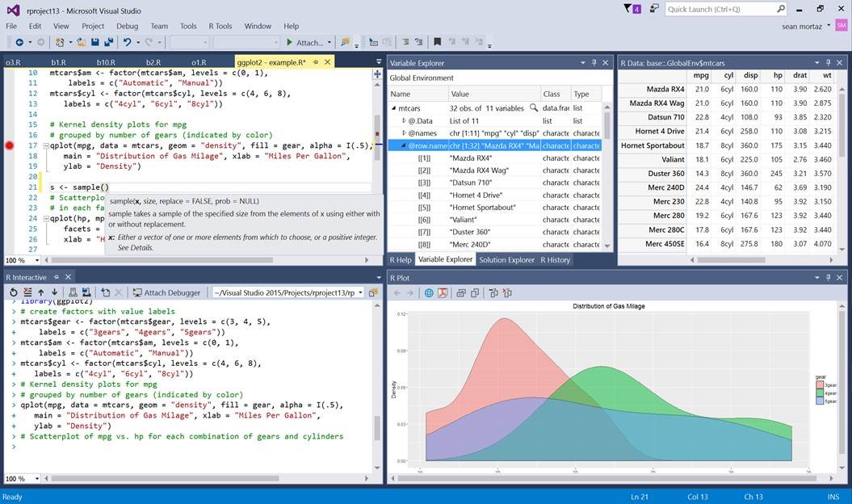Open the R Tools menu
Viewport: 852px width, 504px height.
[x=220, y=25]
